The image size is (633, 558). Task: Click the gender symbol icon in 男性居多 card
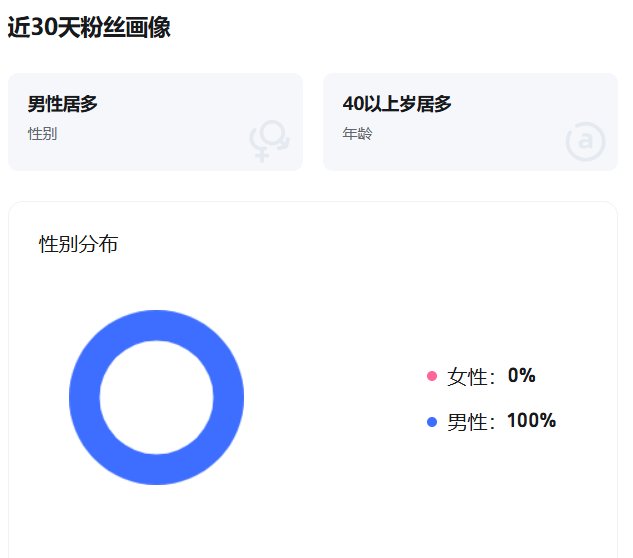(x=269, y=142)
